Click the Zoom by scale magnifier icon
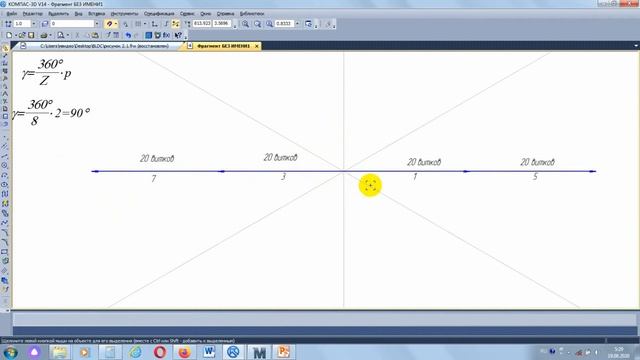The image size is (640, 360). [269, 24]
